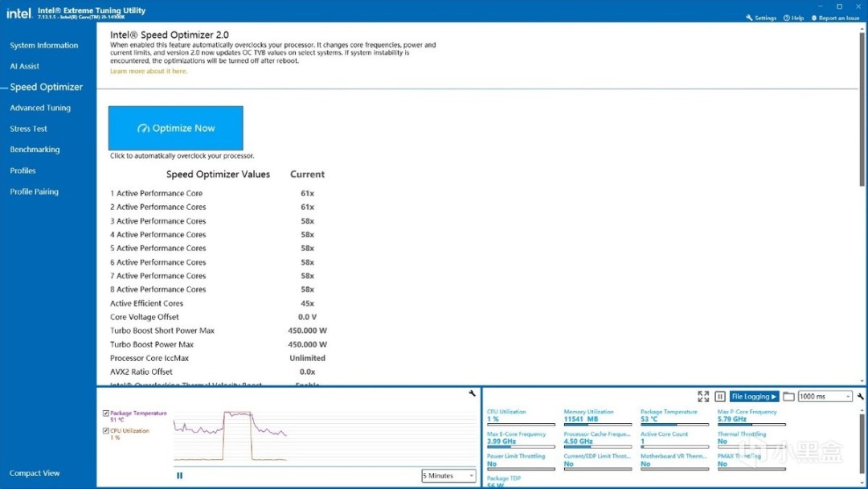The height and width of the screenshot is (489, 868).
Task: Click the Package Temperature monitor tile
Action: coord(674,417)
